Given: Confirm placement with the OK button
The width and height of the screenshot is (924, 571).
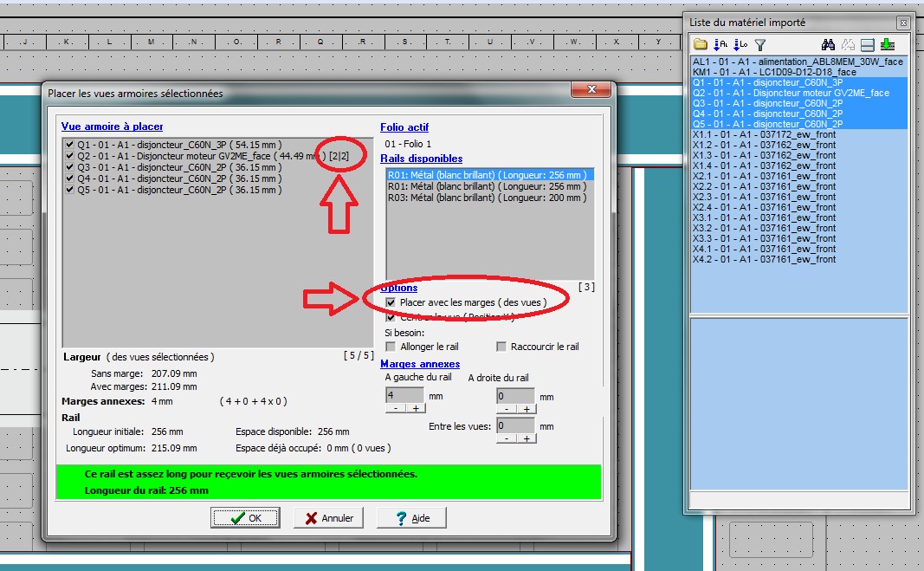Looking at the screenshot, I should [245, 518].
